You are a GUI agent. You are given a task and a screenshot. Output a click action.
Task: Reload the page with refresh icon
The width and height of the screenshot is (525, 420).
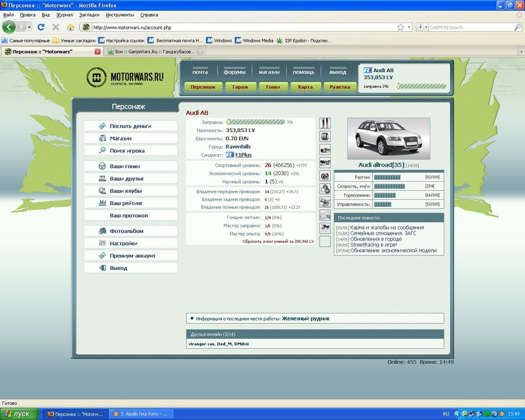(x=41, y=27)
